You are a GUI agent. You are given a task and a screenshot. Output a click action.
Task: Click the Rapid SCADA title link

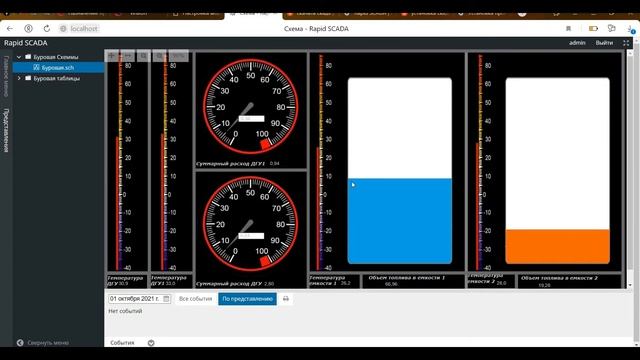pos(26,43)
